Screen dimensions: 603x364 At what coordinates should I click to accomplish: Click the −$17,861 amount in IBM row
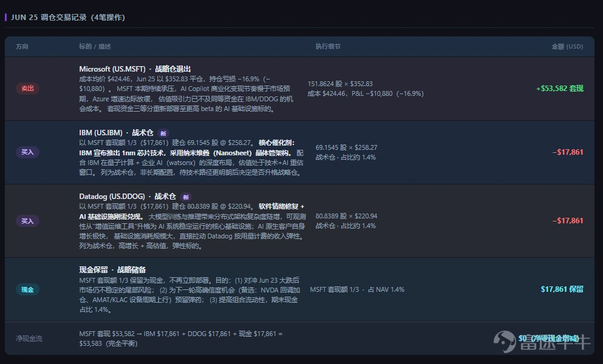[x=568, y=152]
